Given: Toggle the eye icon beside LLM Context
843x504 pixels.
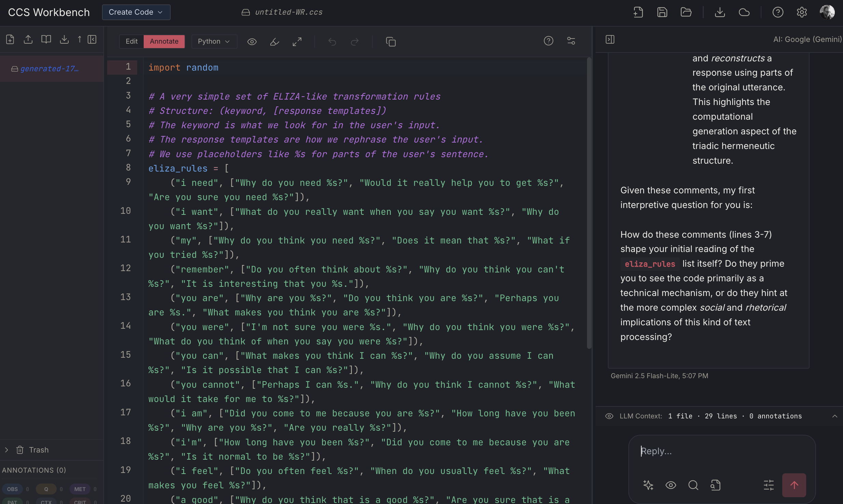Looking at the screenshot, I should 609,416.
